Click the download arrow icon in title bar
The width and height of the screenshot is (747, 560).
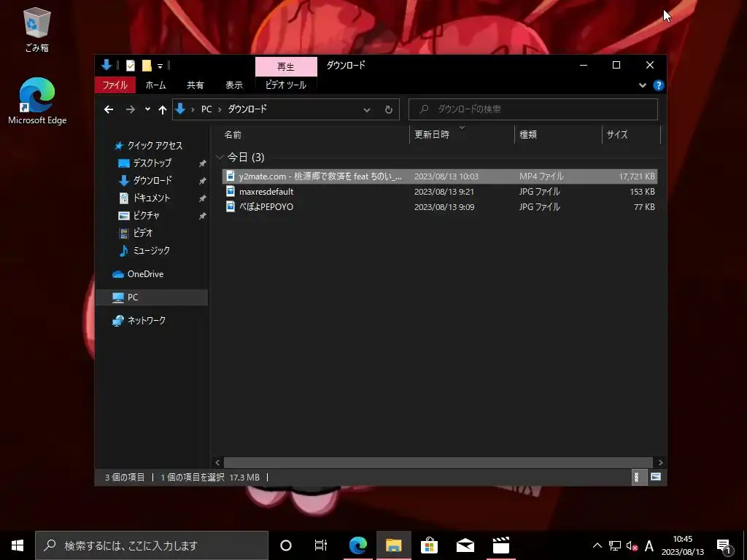point(107,65)
